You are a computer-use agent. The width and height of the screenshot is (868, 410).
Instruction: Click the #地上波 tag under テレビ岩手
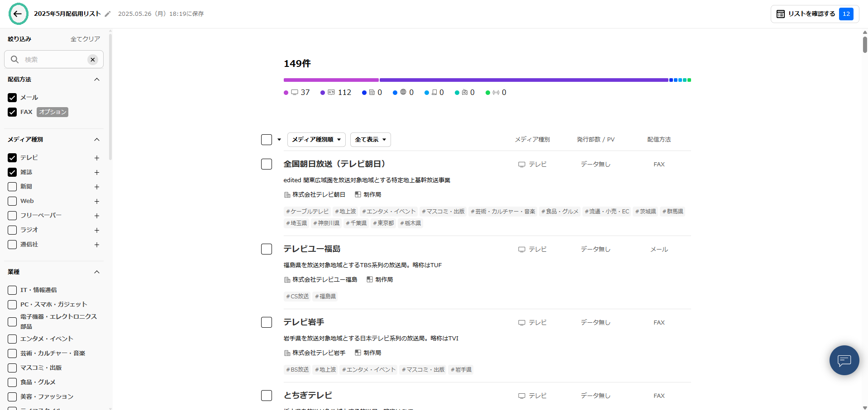pyautogui.click(x=325, y=370)
